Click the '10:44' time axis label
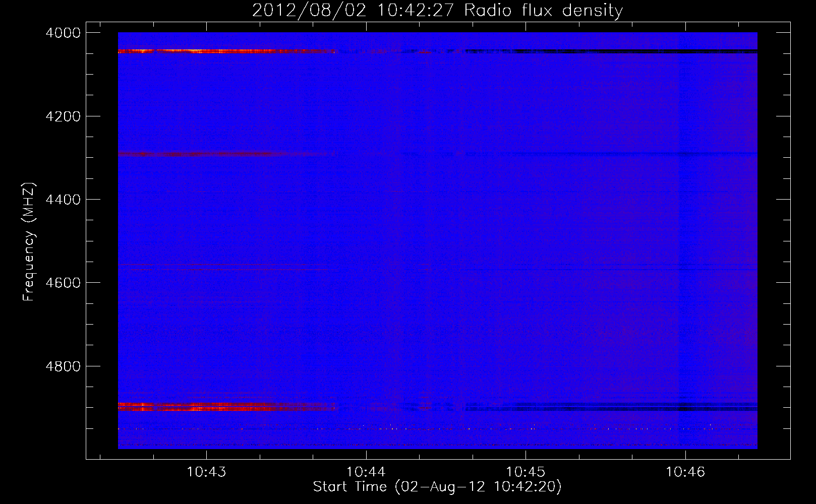The width and height of the screenshot is (816, 504). coord(366,472)
